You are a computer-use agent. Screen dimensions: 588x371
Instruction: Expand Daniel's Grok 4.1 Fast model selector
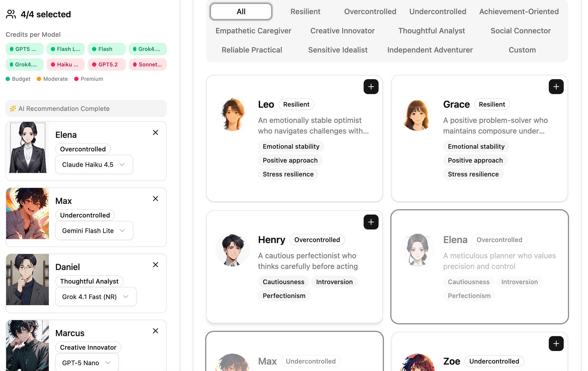pos(96,297)
